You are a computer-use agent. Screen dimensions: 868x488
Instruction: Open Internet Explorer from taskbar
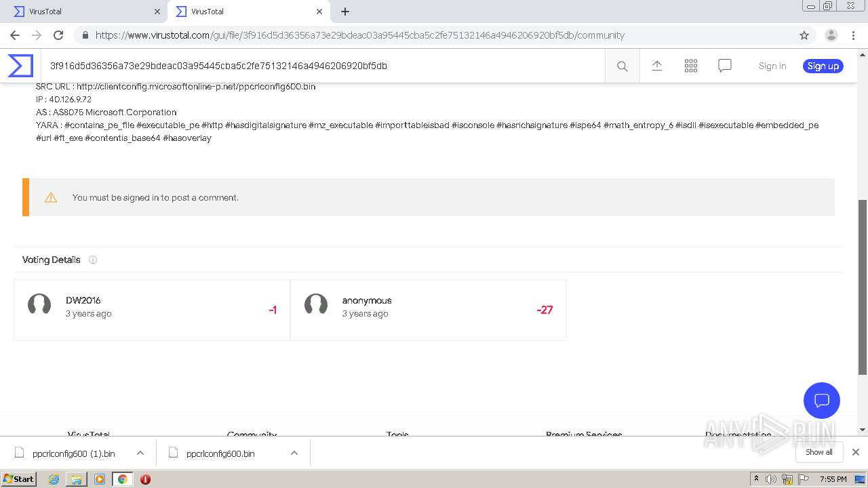point(54,479)
